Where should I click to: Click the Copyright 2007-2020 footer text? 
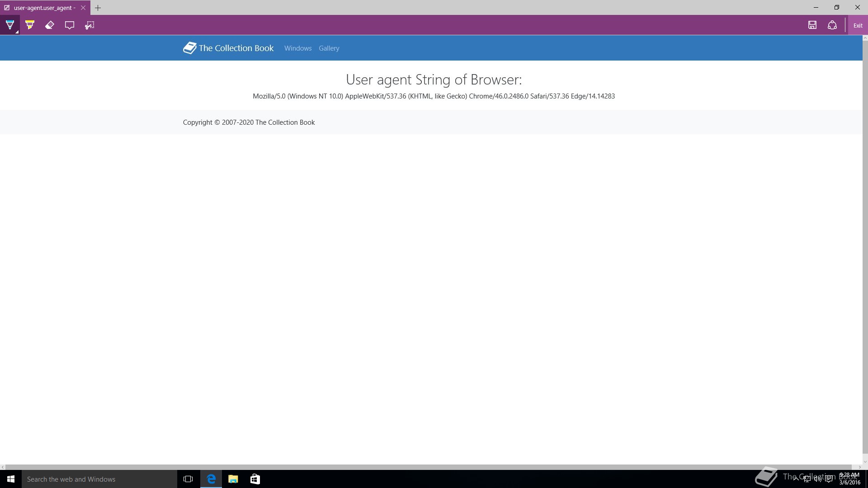pyautogui.click(x=249, y=122)
